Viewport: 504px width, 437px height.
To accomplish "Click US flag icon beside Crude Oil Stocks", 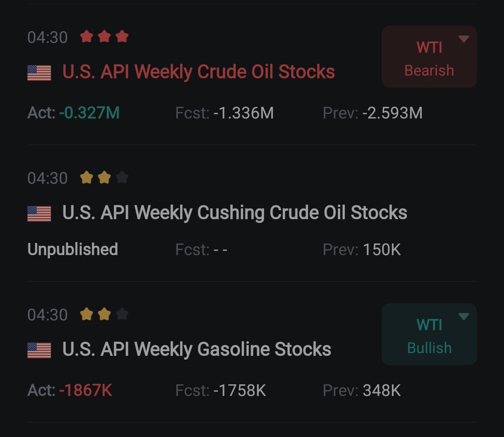I will (x=39, y=73).
